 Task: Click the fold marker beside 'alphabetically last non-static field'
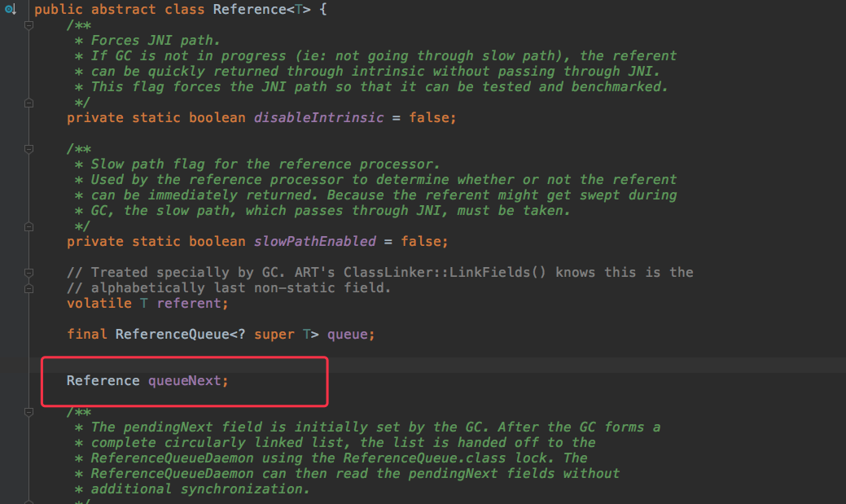tap(29, 288)
